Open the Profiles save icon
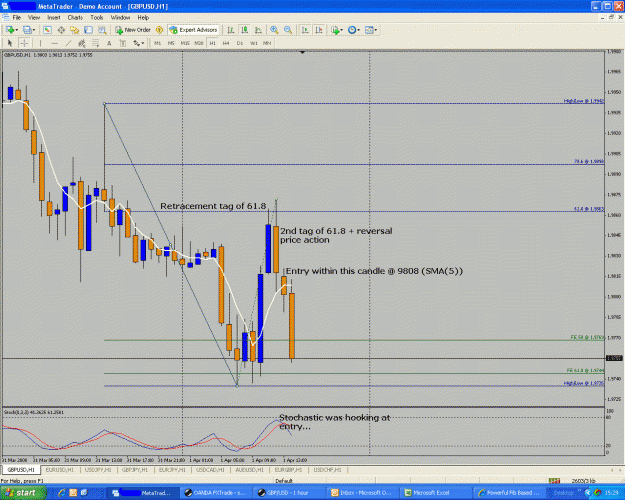The image size is (625, 500). [27, 30]
